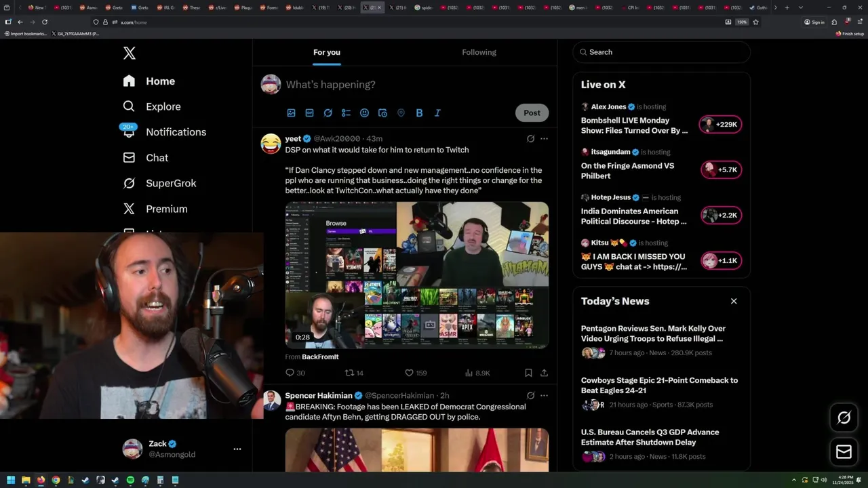Open the Import bookmarks toolbar item
Image resolution: width=868 pixels, height=488 pixels.
tap(27, 33)
